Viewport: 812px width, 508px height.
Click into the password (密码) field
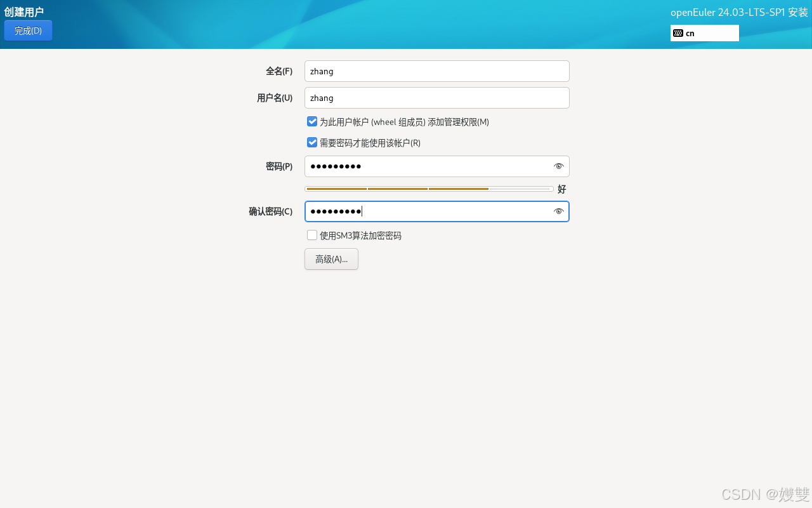[436, 166]
